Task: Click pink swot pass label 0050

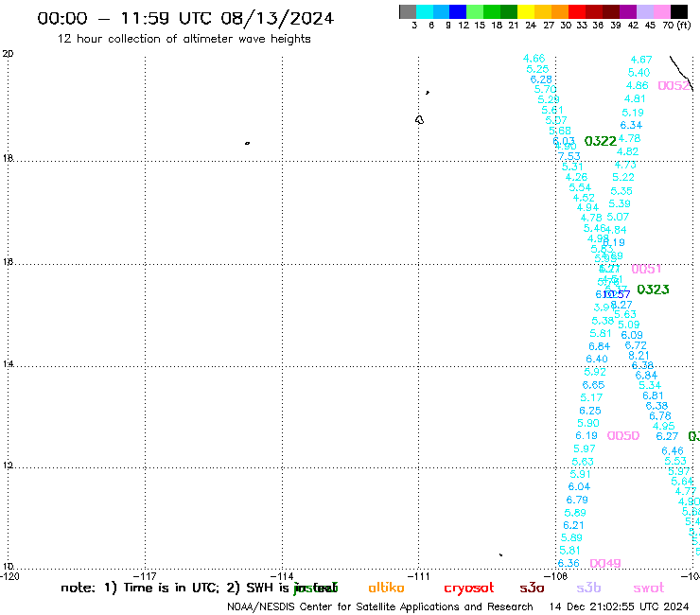Action: click(623, 435)
